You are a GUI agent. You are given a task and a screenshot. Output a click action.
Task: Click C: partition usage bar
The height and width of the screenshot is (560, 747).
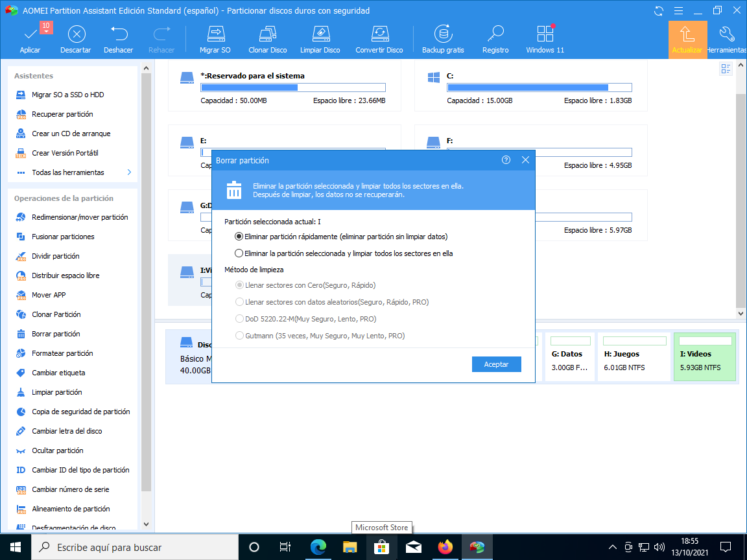tap(539, 87)
